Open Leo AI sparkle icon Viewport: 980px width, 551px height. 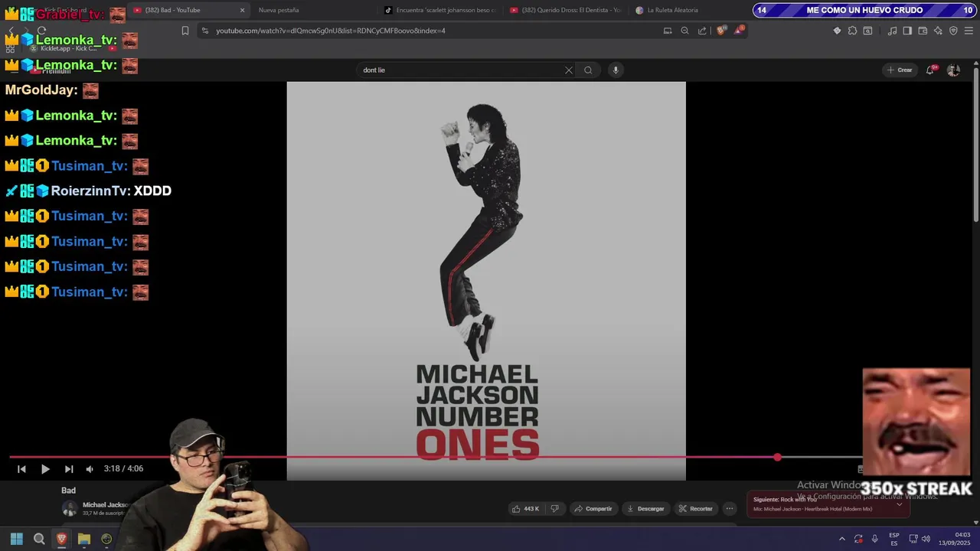coord(938,31)
